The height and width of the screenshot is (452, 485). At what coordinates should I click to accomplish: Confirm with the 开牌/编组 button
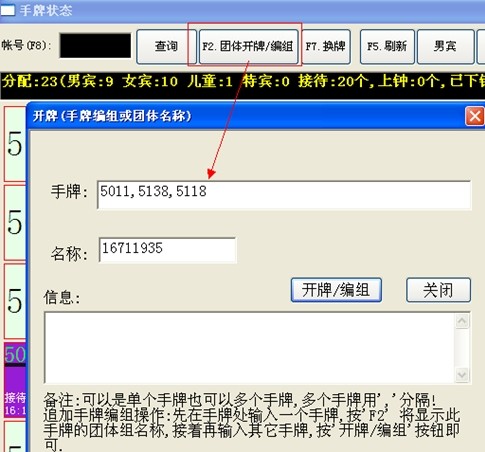[x=336, y=290]
